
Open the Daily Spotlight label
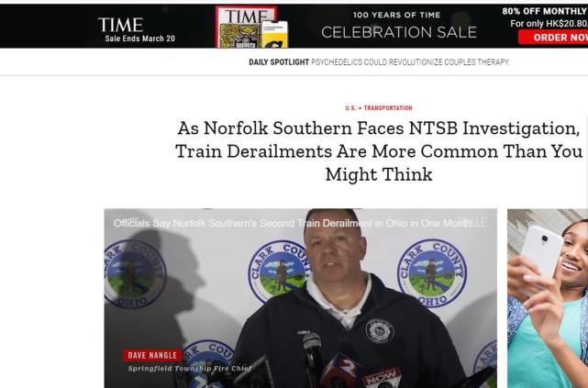click(x=279, y=62)
